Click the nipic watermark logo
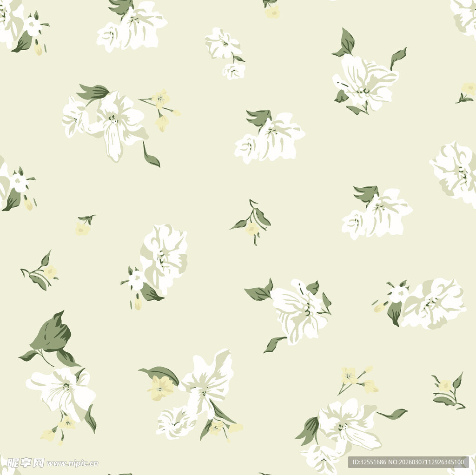This screenshot has height=475, width=476. 26,462
